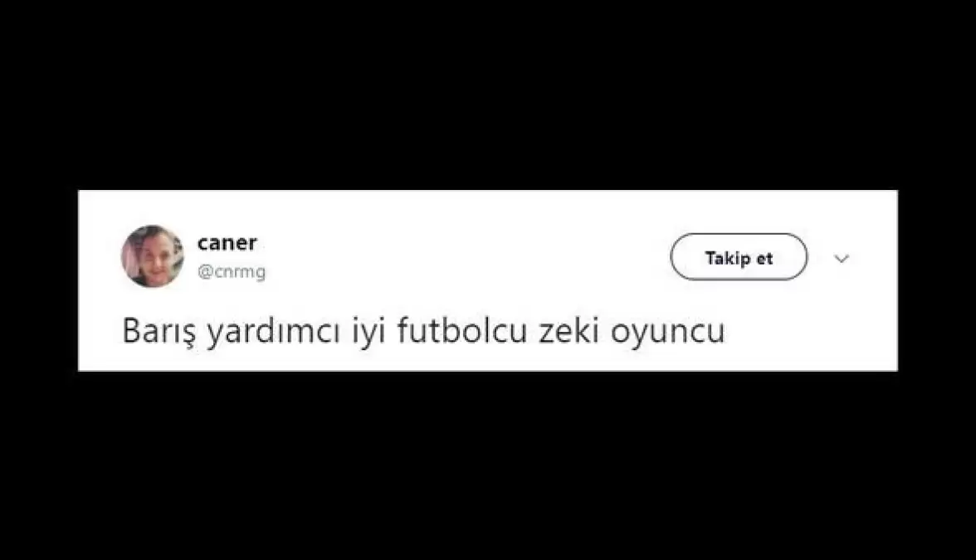This screenshot has width=976, height=560.
Task: Expand the tweet options chevron
Action: pyautogui.click(x=842, y=259)
